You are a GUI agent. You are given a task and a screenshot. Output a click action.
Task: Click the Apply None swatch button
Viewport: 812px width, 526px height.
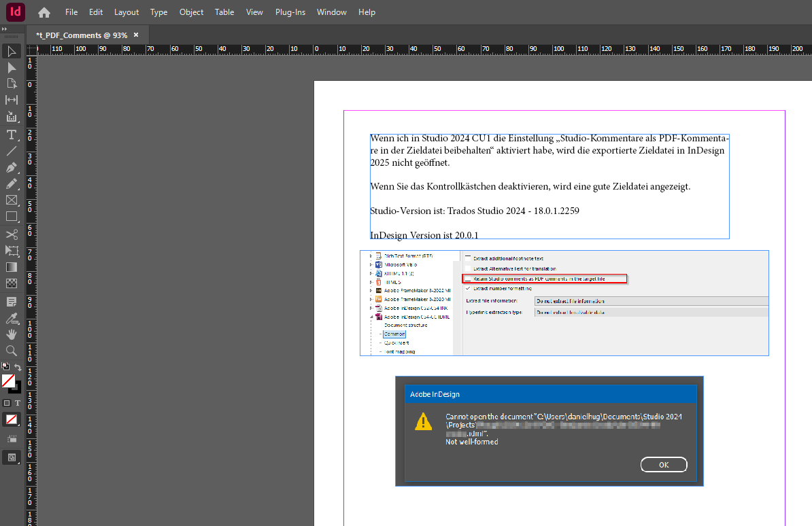click(x=12, y=419)
